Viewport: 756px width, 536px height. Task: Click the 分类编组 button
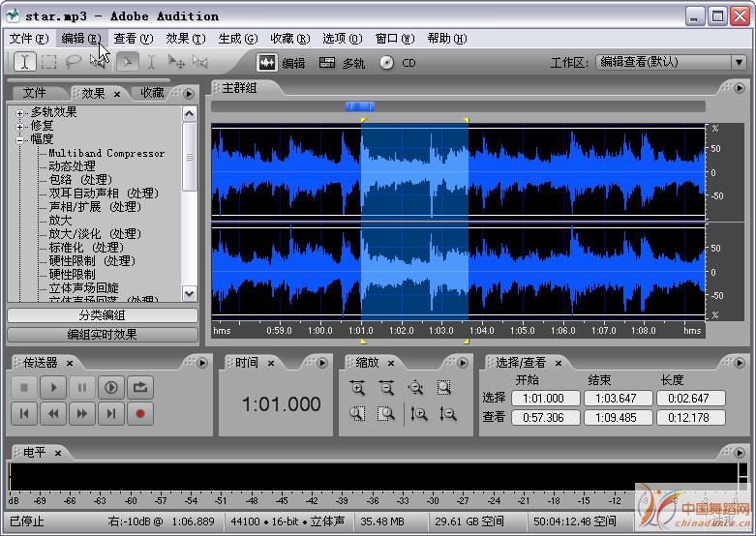coord(102,315)
